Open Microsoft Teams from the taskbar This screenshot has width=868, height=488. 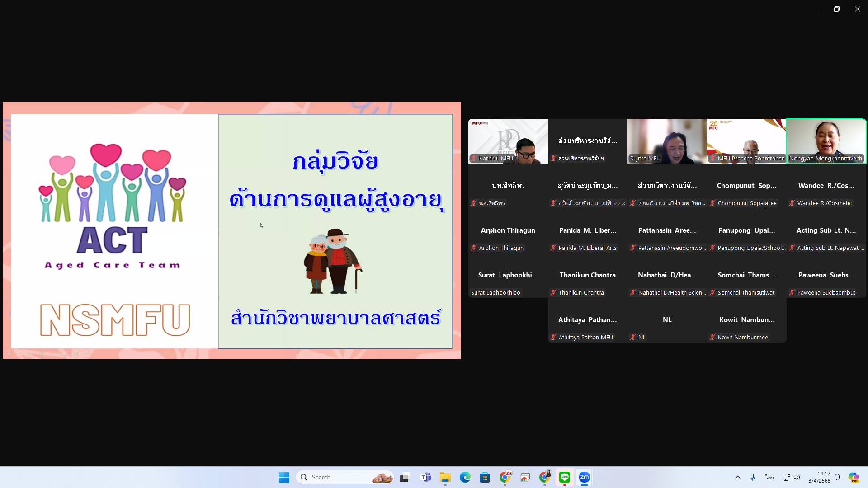(x=425, y=477)
